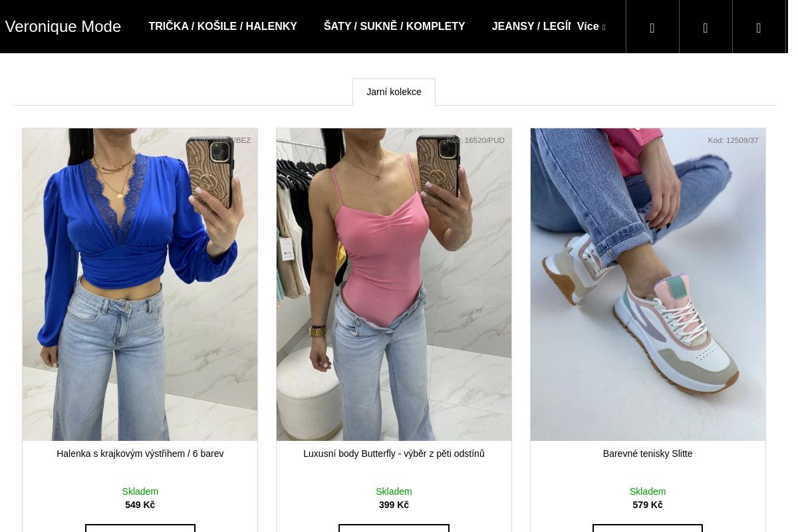Open the shopping cart icon in header
798x532 pixels.
pos(759,27)
